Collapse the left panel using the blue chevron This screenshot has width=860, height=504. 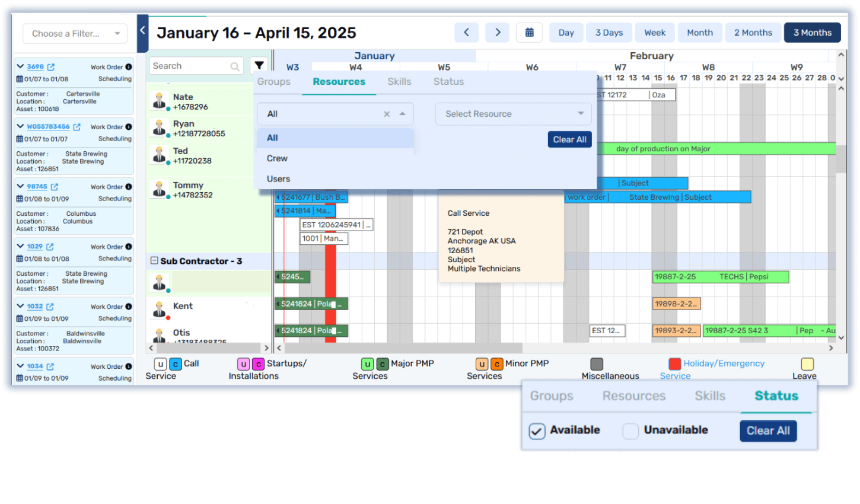pos(142,29)
